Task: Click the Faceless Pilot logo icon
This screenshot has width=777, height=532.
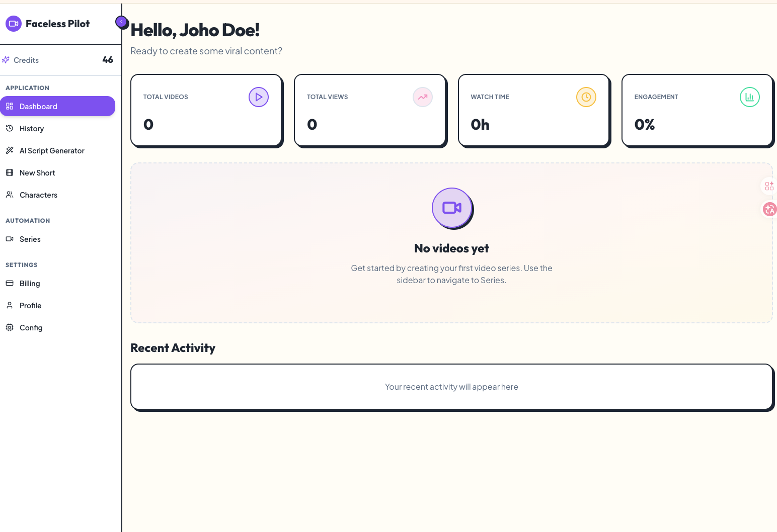Action: 14,24
